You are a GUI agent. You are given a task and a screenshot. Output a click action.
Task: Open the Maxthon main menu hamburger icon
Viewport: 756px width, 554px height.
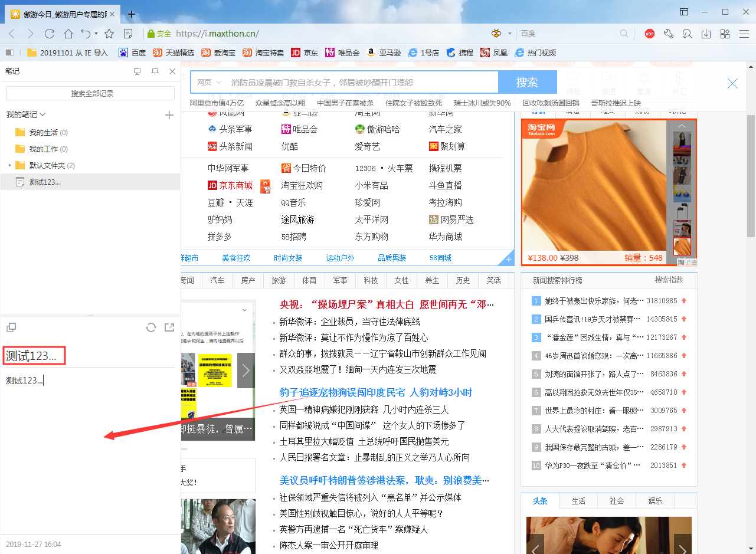pos(744,34)
